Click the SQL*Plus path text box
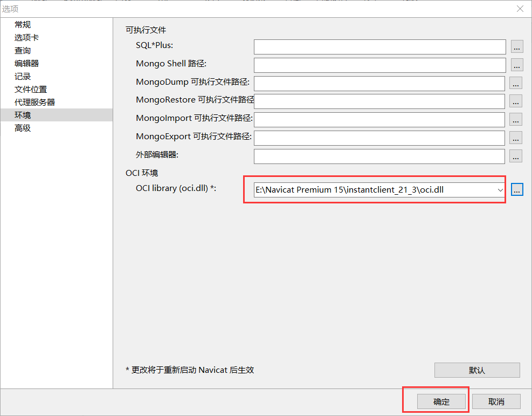This screenshot has height=416, width=532. 379,47
